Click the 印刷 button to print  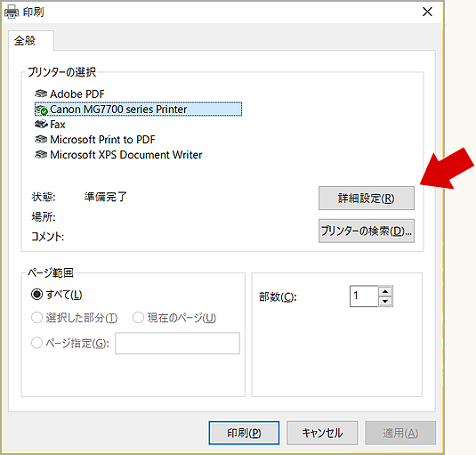point(244,433)
